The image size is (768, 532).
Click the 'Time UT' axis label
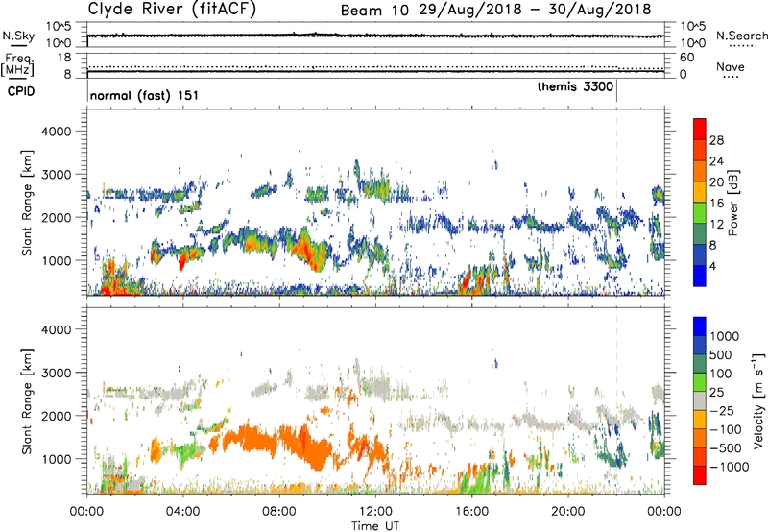click(x=375, y=526)
